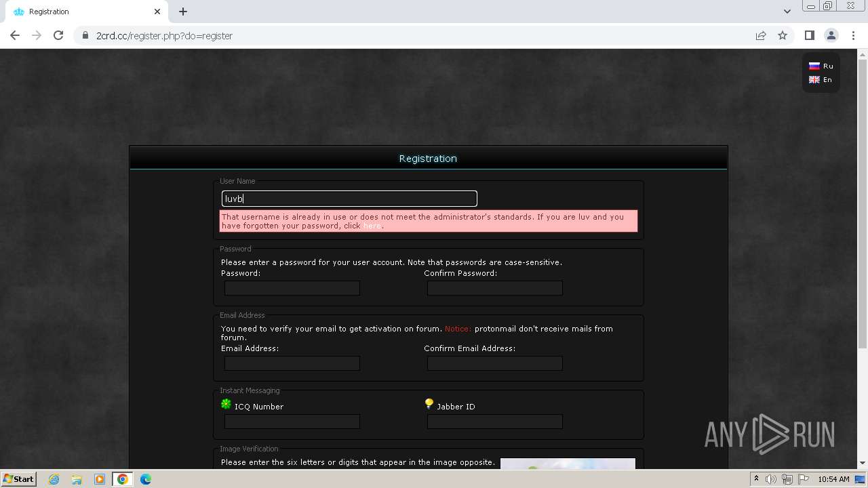Screen dimensions: 868x488
Task: Click the ICQ Number field
Action: [x=292, y=422]
